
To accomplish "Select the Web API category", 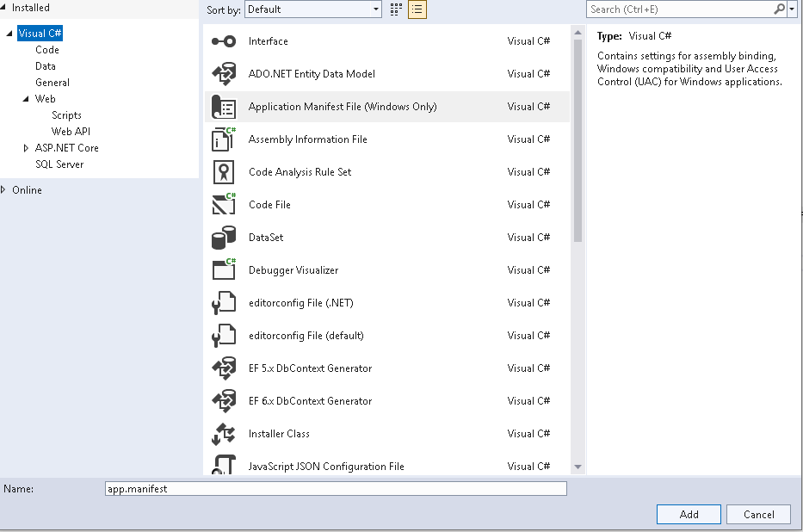I will tap(71, 132).
